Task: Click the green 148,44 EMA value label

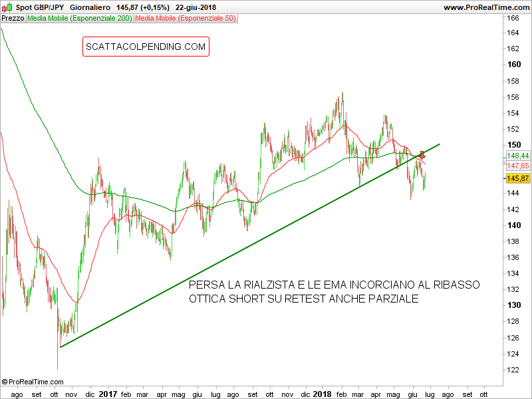Action: click(518, 156)
